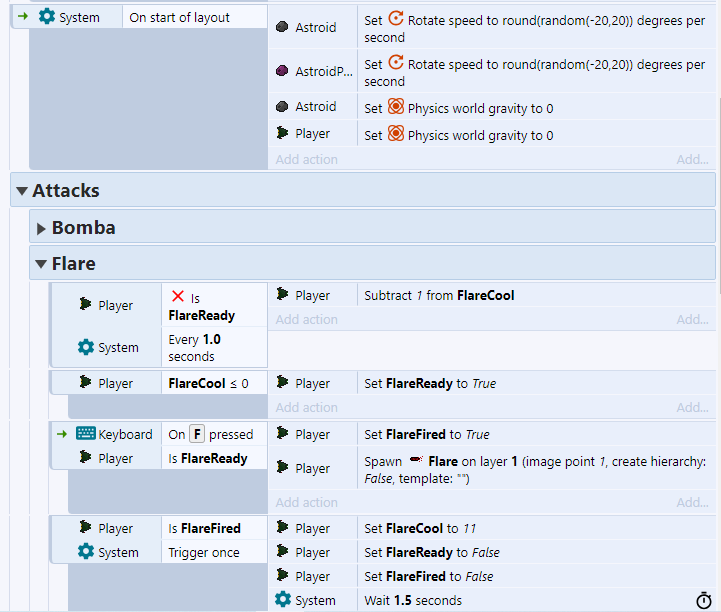This screenshot has height=612, width=721.
Task: Click the green trigger arrow beside the Keyboard condition
Action: pyautogui.click(x=62, y=434)
